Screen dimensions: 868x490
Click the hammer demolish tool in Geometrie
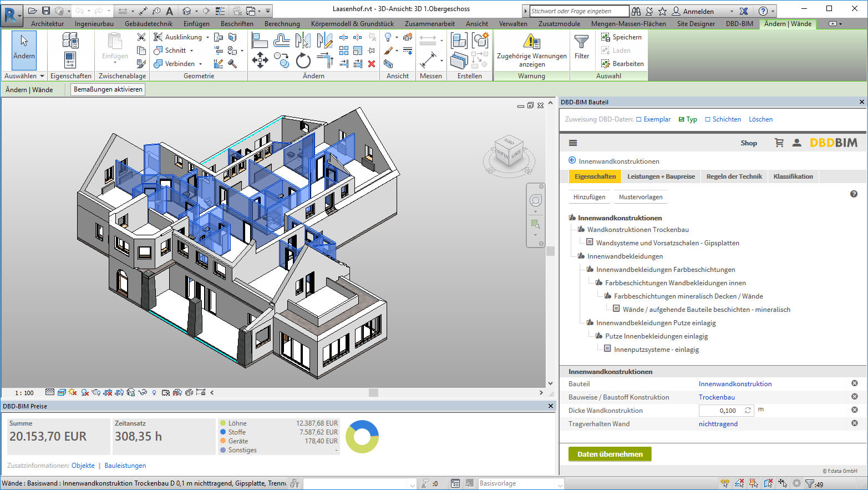pos(232,64)
